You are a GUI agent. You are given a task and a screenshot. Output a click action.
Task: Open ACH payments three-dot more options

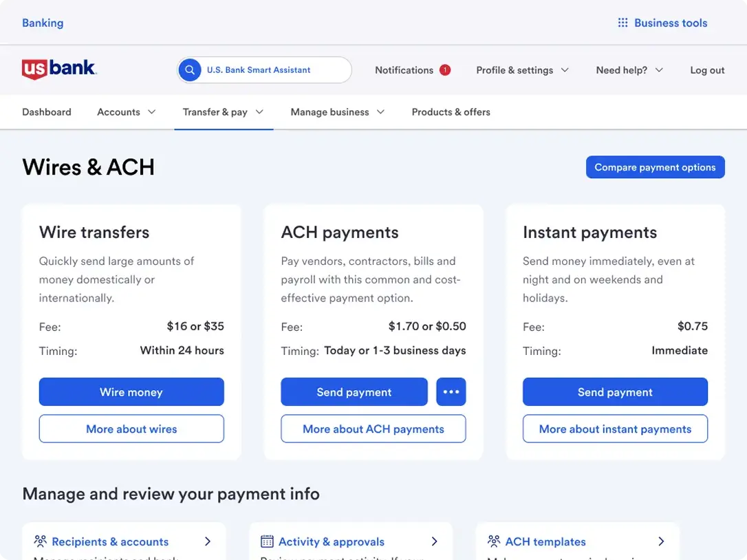[x=451, y=392]
